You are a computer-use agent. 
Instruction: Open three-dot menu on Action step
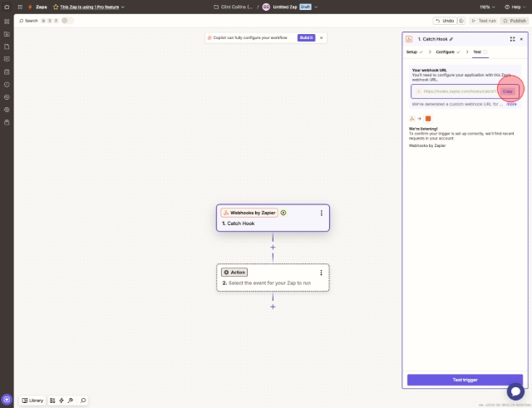pyautogui.click(x=321, y=273)
